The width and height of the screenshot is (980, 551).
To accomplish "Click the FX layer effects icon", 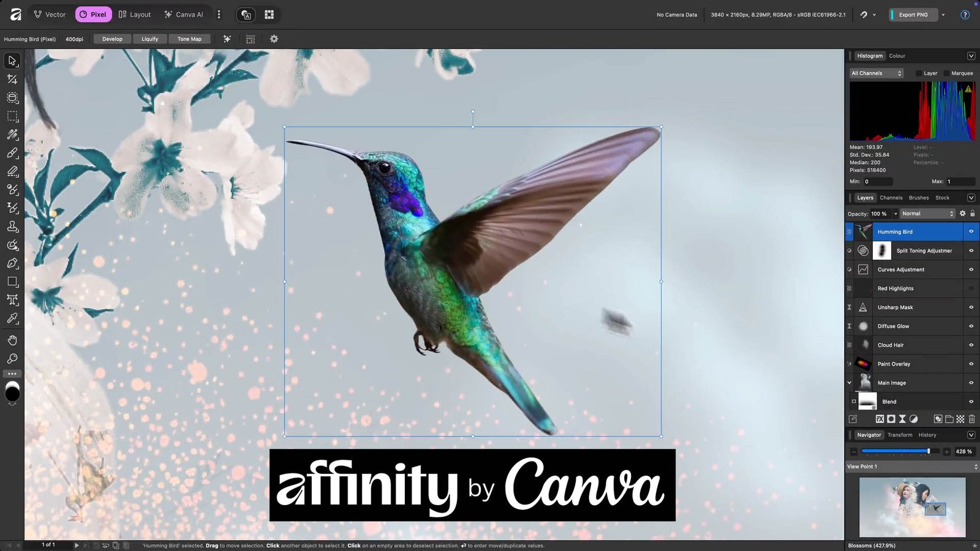I will (880, 419).
